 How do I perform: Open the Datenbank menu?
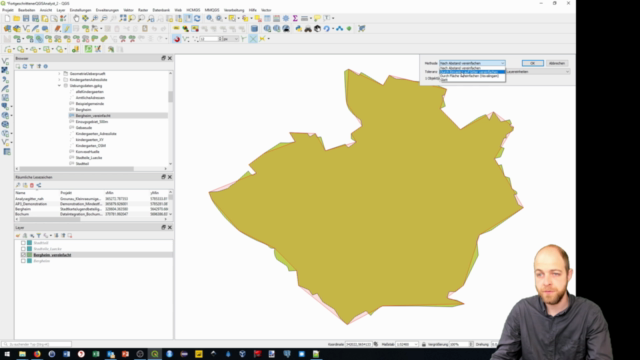point(161,10)
